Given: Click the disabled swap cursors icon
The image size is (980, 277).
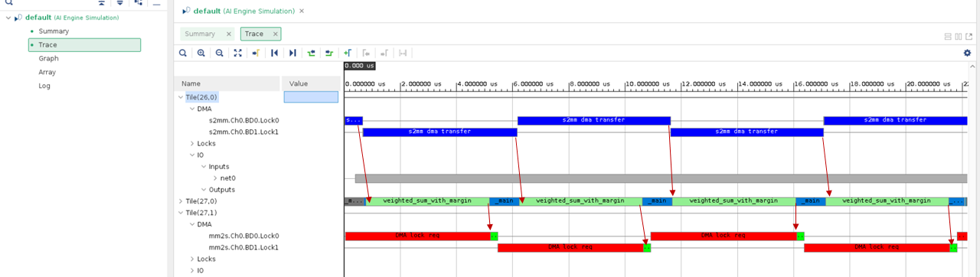Looking at the screenshot, I should click(403, 53).
